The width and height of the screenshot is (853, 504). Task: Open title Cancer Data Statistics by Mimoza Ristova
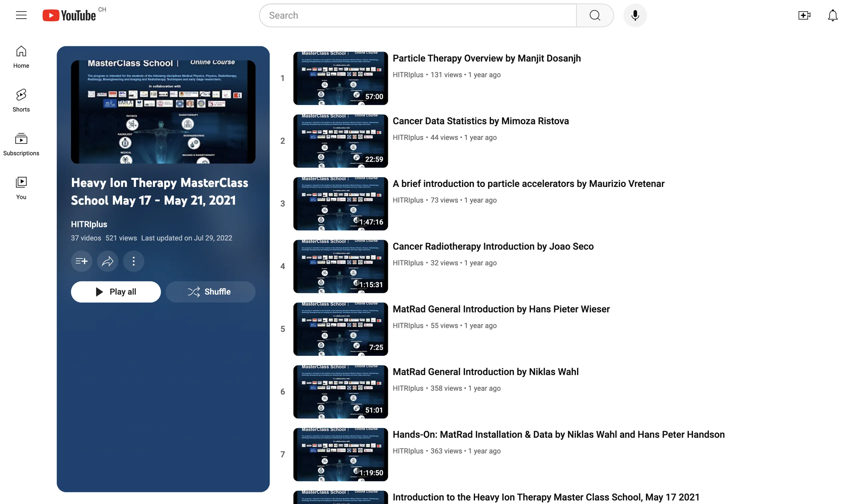click(x=481, y=121)
